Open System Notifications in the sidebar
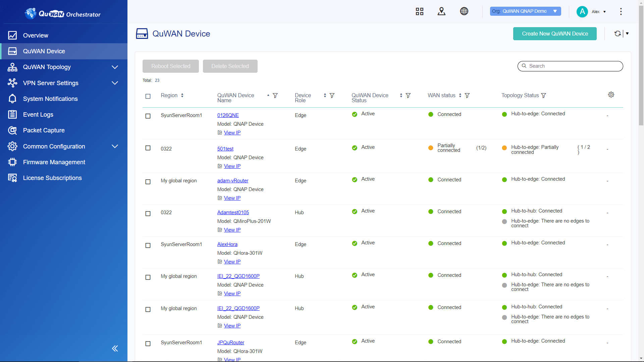 [x=50, y=99]
